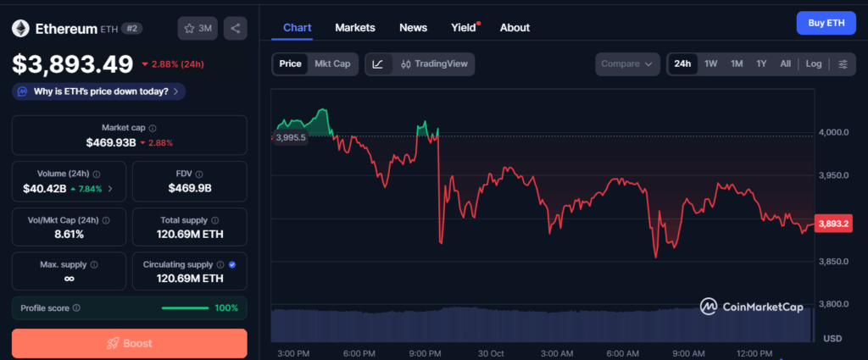Enable Log scale on chart

pyautogui.click(x=813, y=64)
